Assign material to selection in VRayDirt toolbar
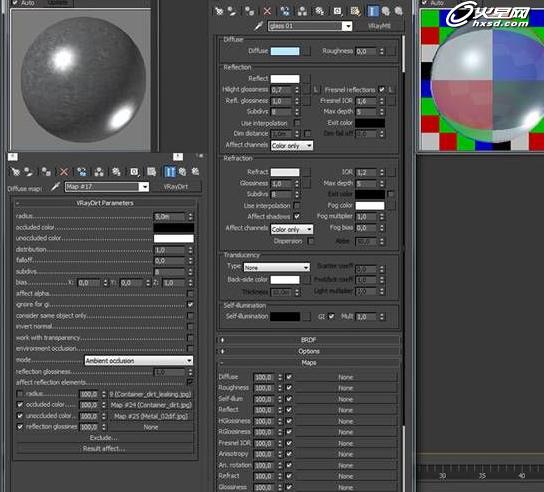 [46, 172]
